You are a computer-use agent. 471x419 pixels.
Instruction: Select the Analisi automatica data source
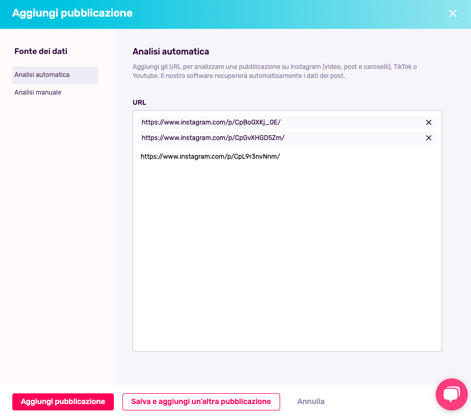coord(55,75)
